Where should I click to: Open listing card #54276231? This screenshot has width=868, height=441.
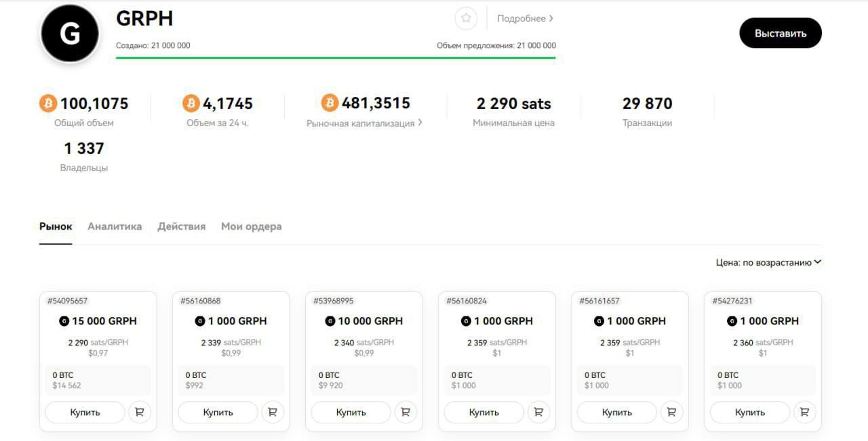763,332
